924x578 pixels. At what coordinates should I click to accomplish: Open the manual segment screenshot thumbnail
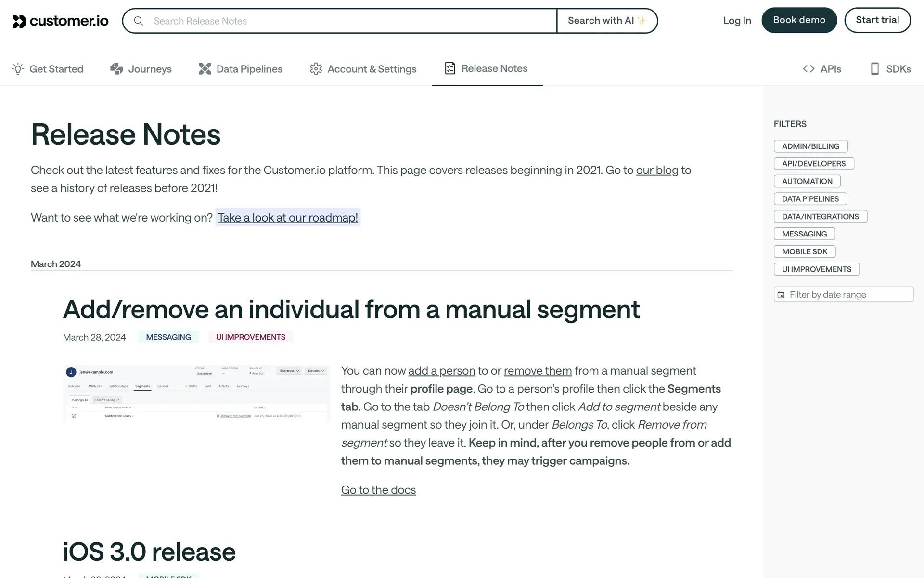click(x=196, y=394)
